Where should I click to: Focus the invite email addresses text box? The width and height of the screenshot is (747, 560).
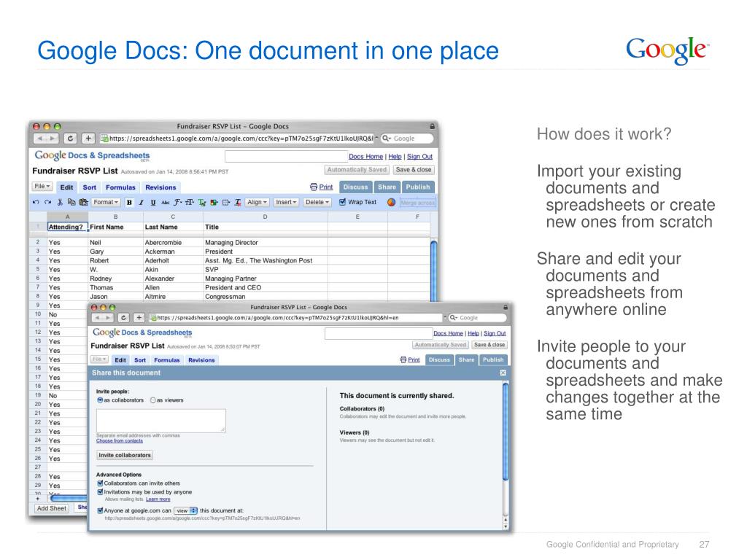tap(161, 421)
